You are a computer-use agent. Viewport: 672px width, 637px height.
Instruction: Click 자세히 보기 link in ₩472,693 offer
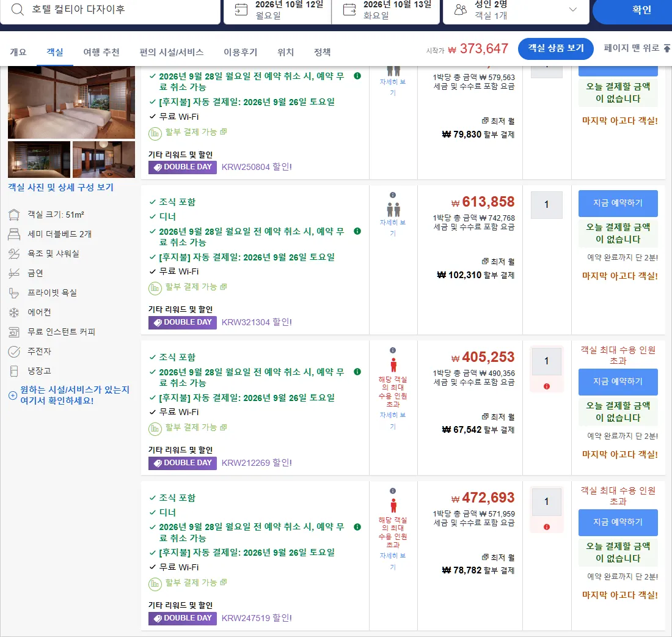[x=393, y=562]
